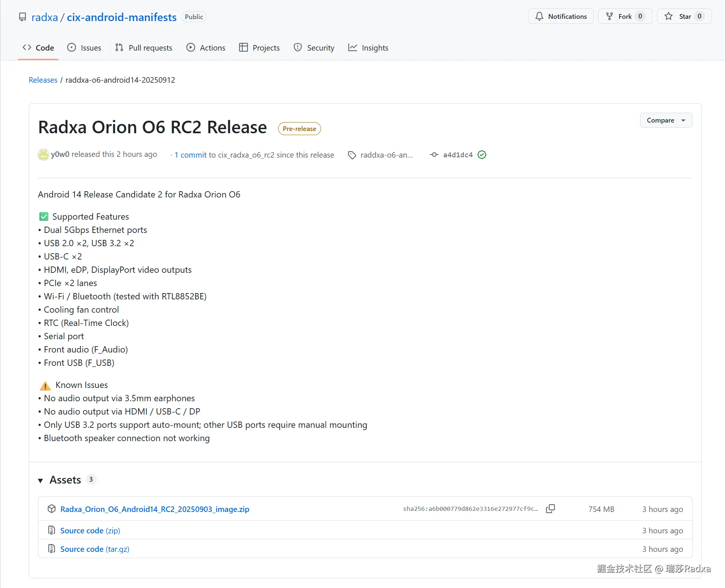Screen dimensions: 725x588
Task: Click the commit icon next to a4d1dc4
Action: point(434,155)
